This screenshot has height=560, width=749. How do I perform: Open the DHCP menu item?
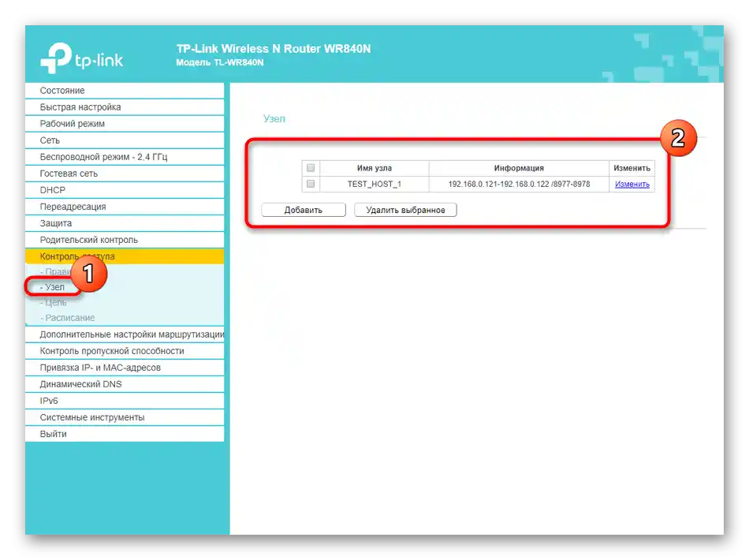125,190
